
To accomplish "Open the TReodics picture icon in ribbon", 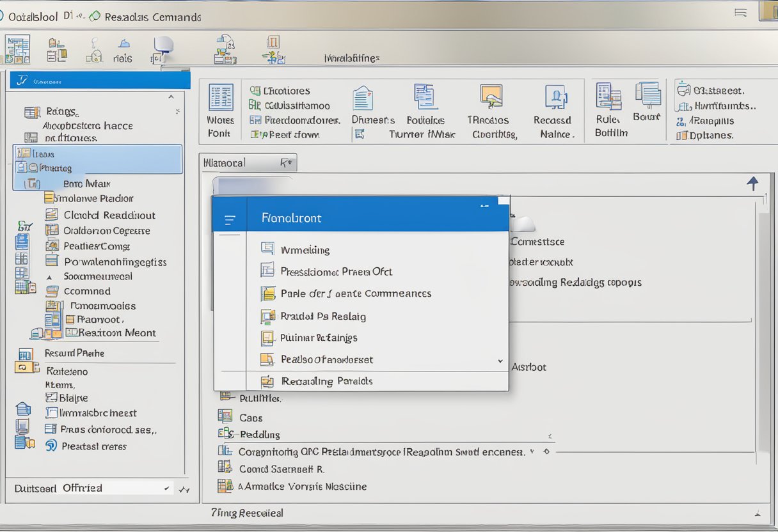I will coord(491,96).
